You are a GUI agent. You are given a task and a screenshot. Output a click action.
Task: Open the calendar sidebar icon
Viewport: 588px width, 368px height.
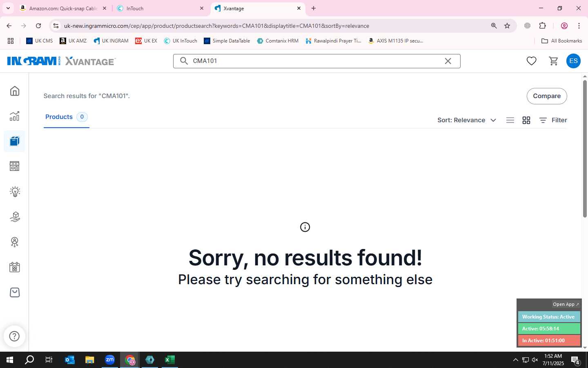coord(15,267)
